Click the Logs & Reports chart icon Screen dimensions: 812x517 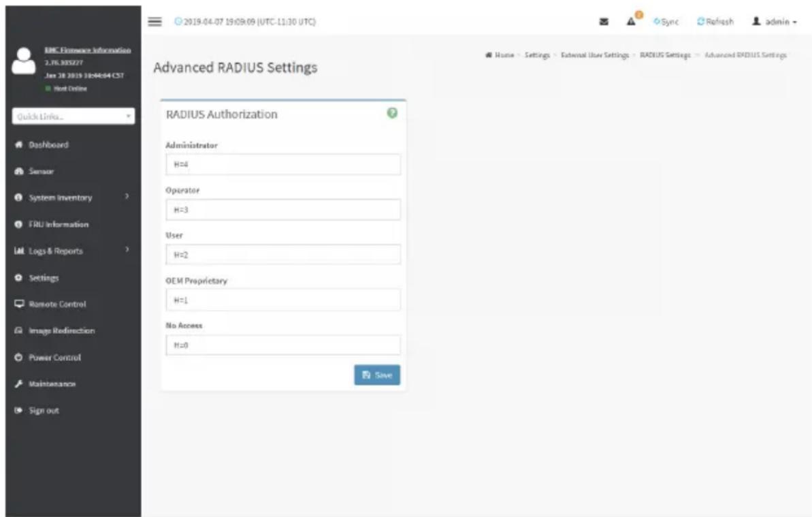coord(18,251)
